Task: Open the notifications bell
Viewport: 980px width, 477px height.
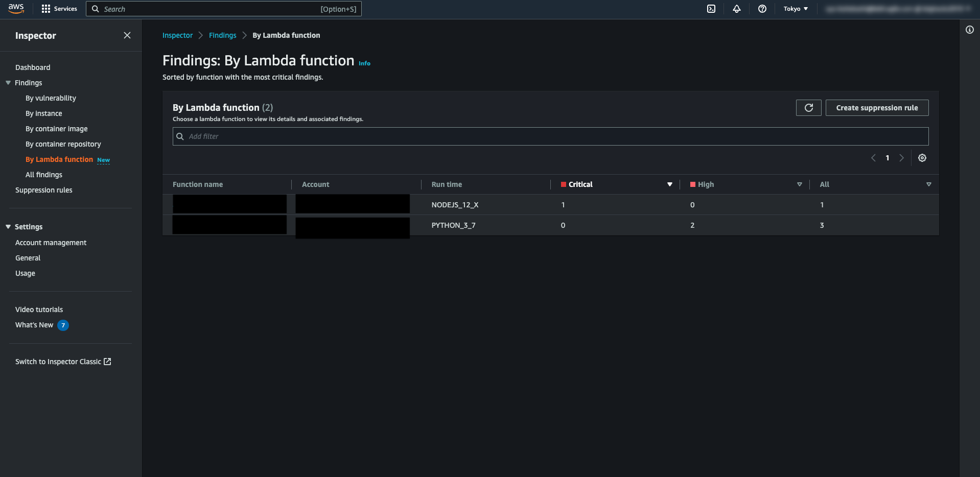Action: 737,9
